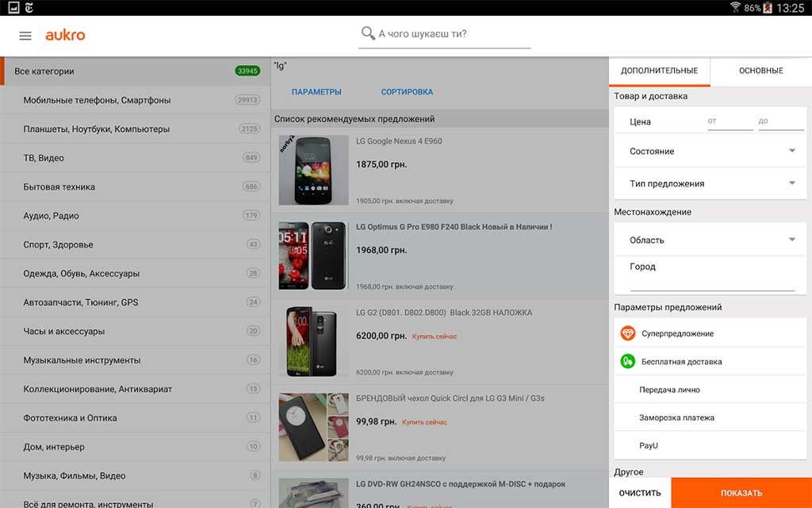Open Quick Circl case thumbnail
Viewport: 812px width, 508px height.
(x=313, y=427)
